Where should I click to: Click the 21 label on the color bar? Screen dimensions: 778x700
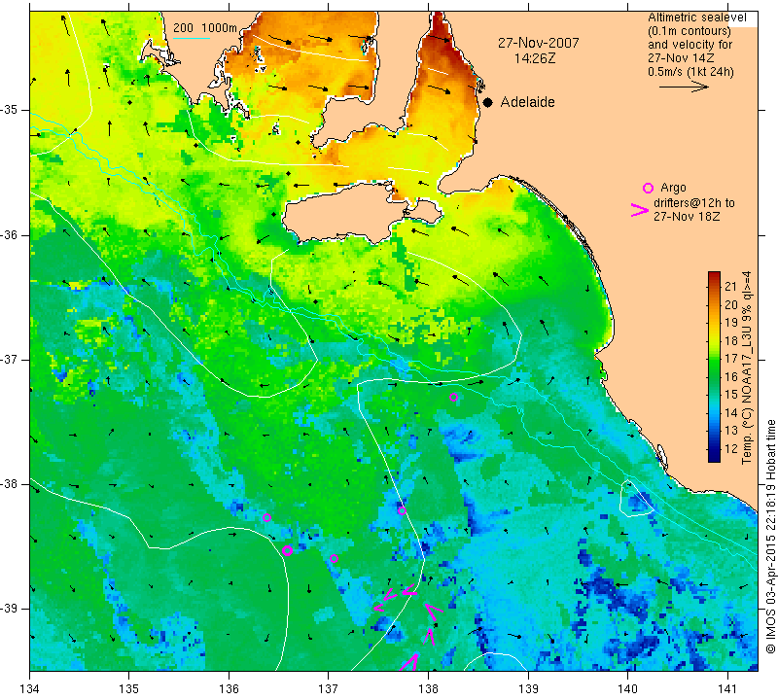[731, 286]
